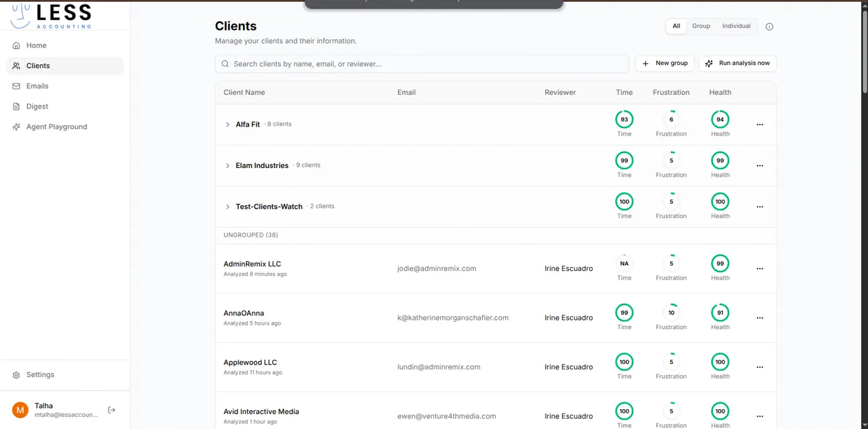Click the Agent Playground sparkle icon
Image resolution: width=868 pixels, height=429 pixels.
16,127
